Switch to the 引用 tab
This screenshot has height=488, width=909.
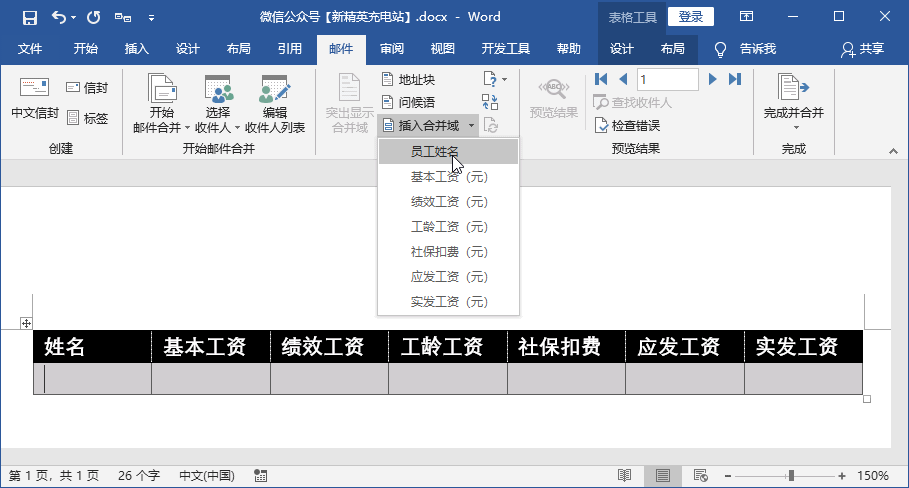coord(289,49)
